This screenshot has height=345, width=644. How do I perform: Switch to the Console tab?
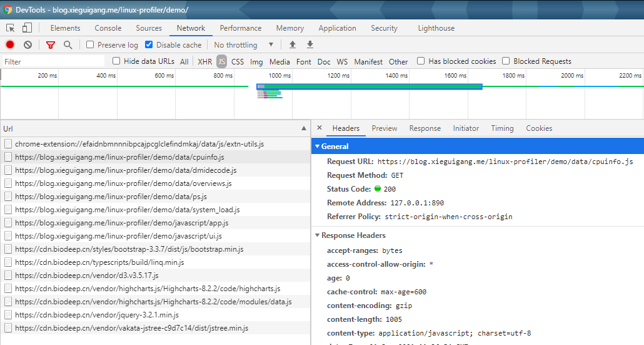click(x=108, y=28)
